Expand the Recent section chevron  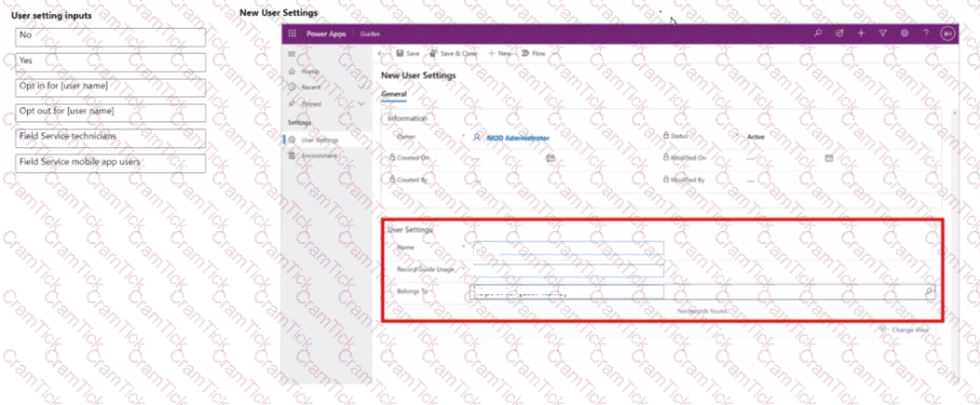click(x=362, y=87)
